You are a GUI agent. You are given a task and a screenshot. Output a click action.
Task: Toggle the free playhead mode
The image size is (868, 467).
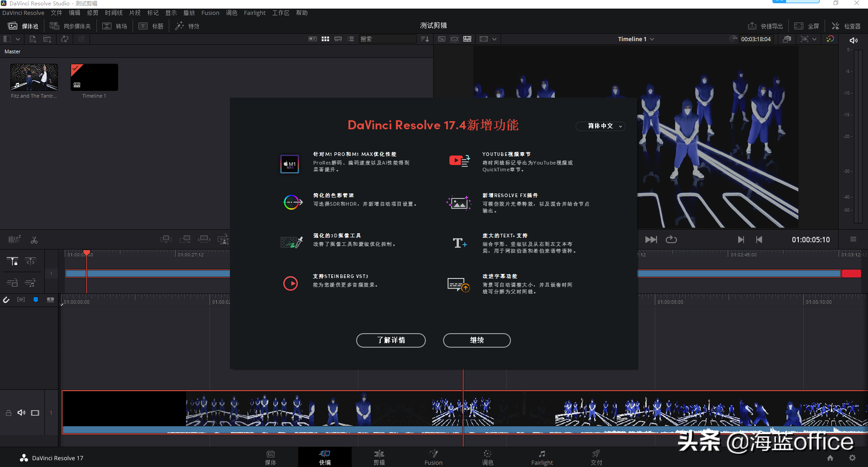[x=30, y=261]
